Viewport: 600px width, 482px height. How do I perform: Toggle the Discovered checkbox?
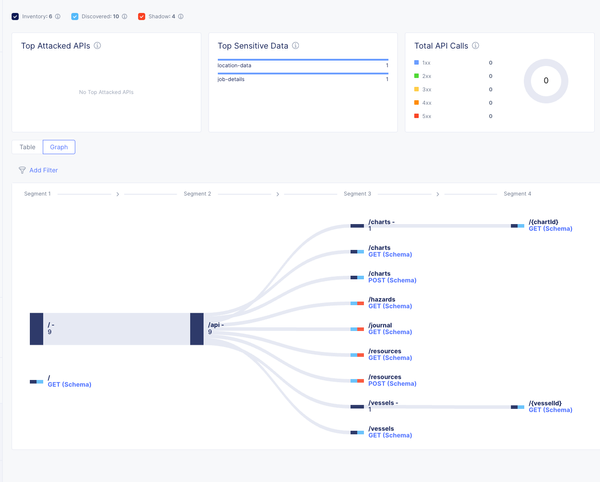coord(76,17)
